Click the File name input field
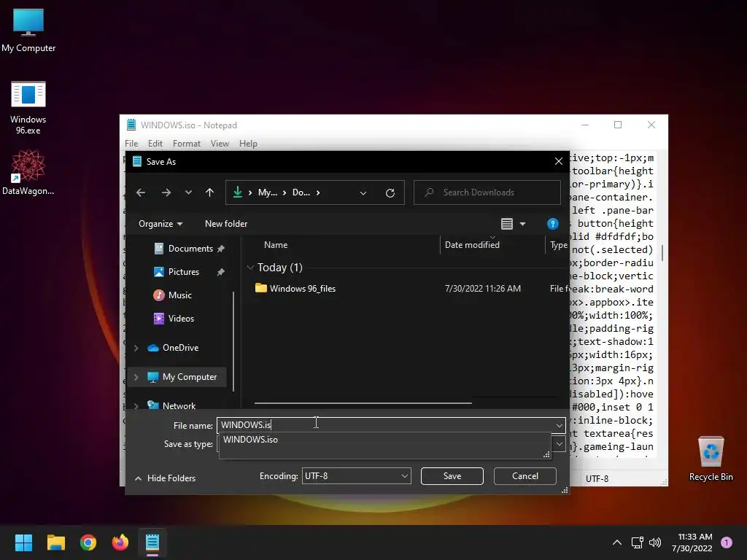This screenshot has height=560, width=747. pyautogui.click(x=385, y=425)
